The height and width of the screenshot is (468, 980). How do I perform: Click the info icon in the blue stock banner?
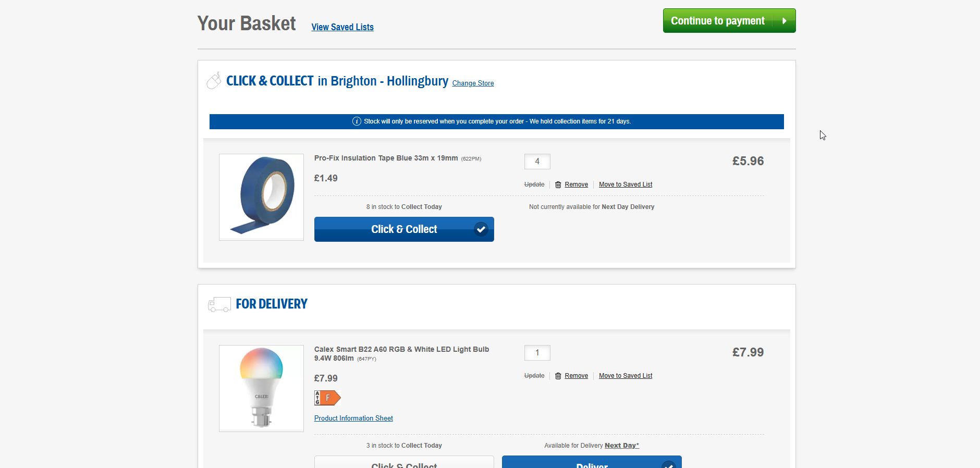(x=357, y=121)
